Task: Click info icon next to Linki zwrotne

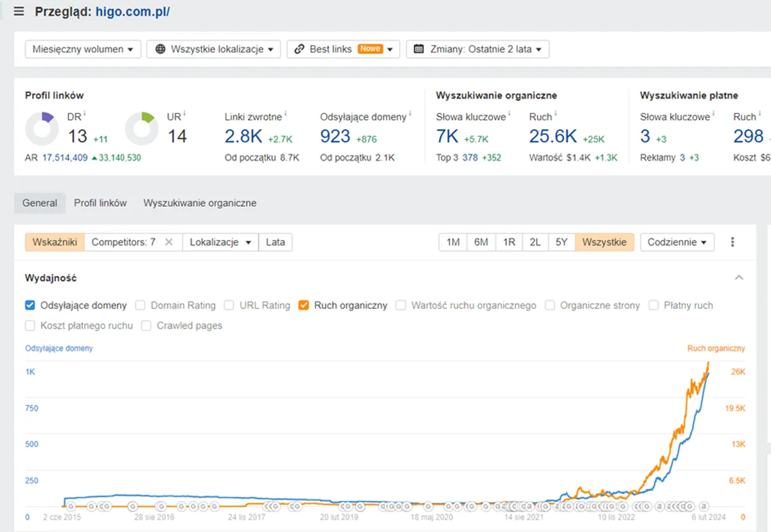Action: pos(285,114)
